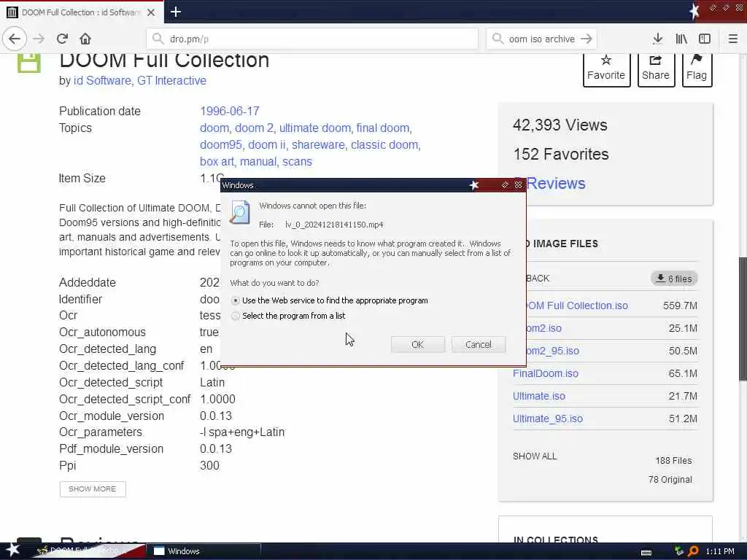This screenshot has width=747, height=560.
Task: Open the 'manual' topic link
Action: click(x=258, y=161)
